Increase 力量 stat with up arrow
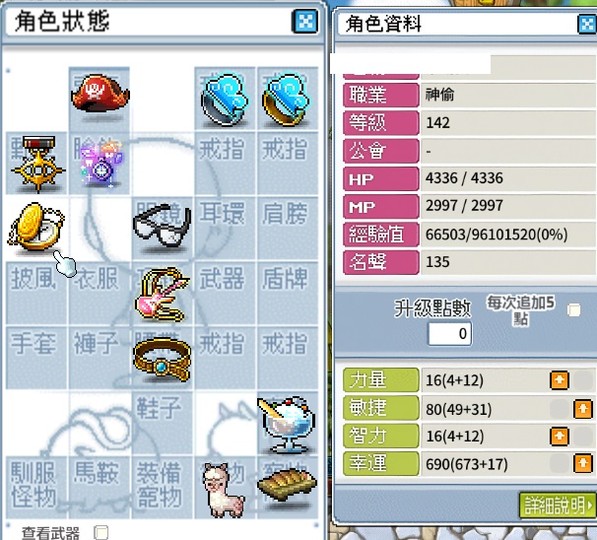This screenshot has height=540, width=597. click(559, 380)
